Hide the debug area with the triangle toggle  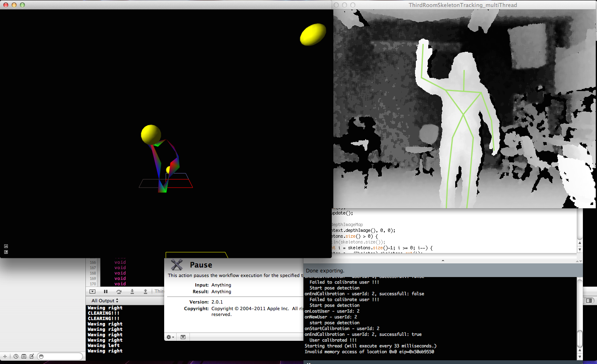pyautogui.click(x=92, y=292)
